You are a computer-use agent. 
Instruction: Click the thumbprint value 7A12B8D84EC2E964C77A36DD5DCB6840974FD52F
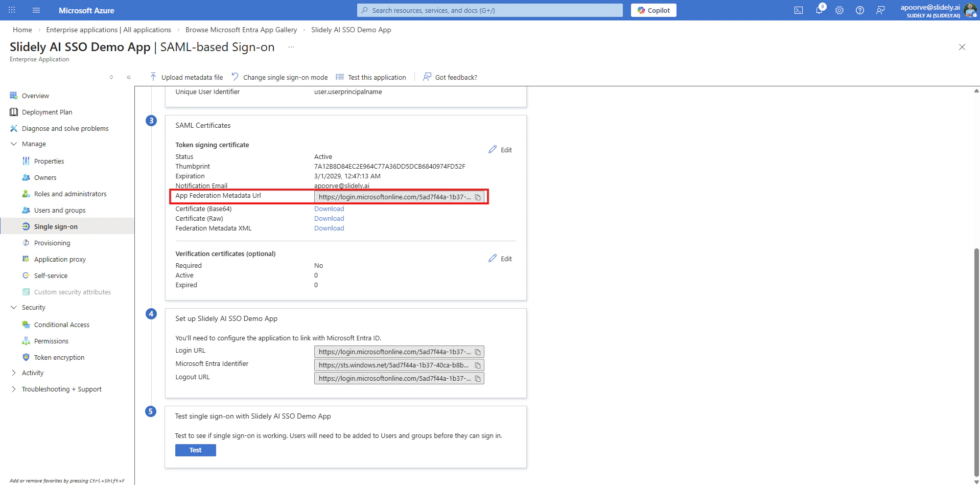pos(389,167)
